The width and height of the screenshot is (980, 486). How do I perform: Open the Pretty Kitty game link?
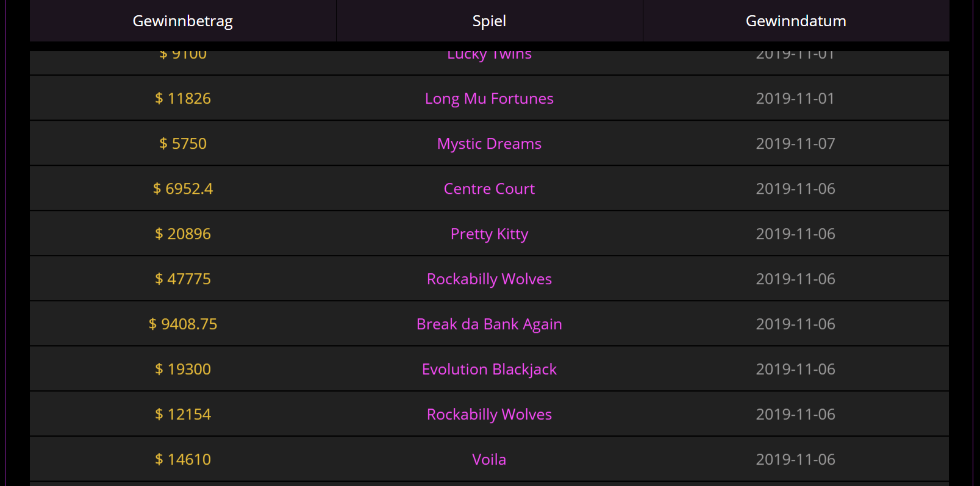pos(489,234)
